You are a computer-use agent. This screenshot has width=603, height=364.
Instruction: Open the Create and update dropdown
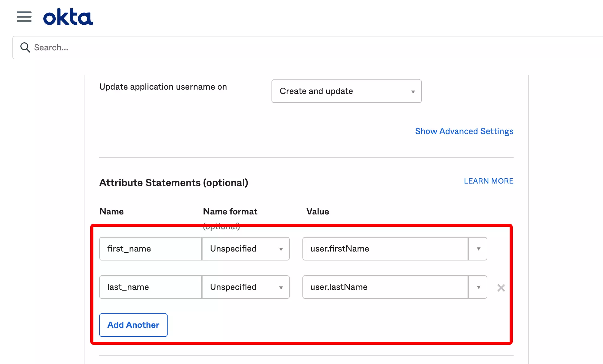coord(346,91)
